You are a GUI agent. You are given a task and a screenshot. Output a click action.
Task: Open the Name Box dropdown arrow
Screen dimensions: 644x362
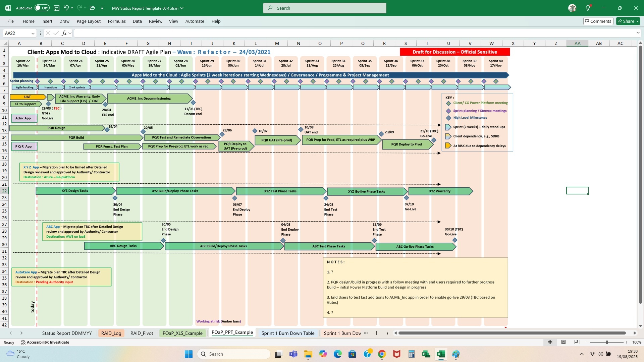[x=33, y=33]
